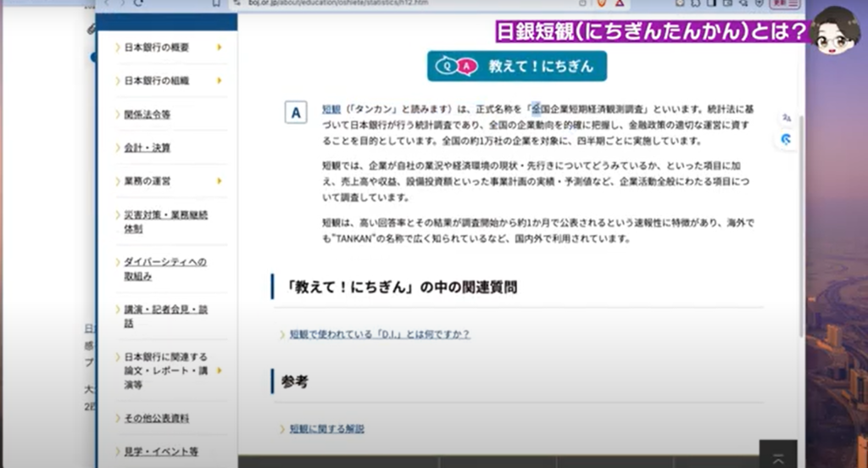
Task: Click the 「教えて！にちぎん」の中の関連質問 heading
Action: point(399,287)
